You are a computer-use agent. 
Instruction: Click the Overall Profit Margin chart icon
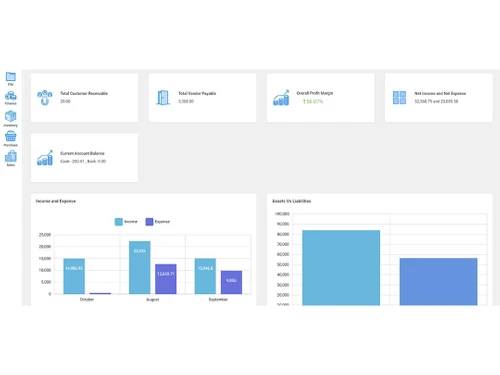click(281, 98)
